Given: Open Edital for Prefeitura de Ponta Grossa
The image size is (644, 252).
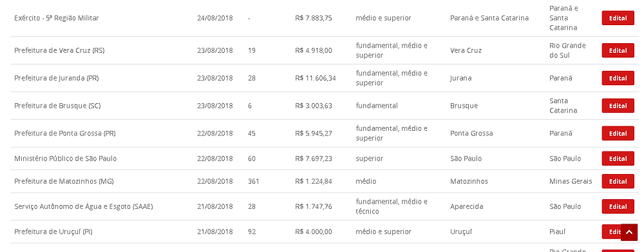Looking at the screenshot, I should (618, 133).
